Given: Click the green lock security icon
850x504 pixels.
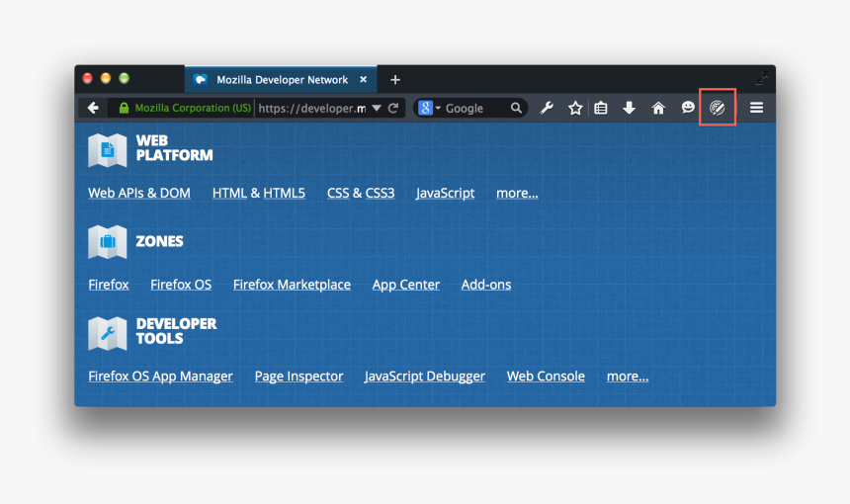Looking at the screenshot, I should tap(124, 108).
